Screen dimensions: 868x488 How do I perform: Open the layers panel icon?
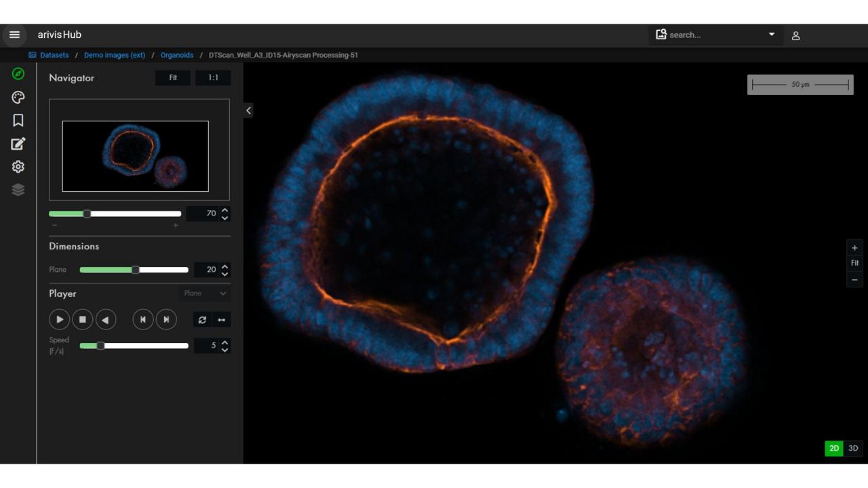point(18,190)
